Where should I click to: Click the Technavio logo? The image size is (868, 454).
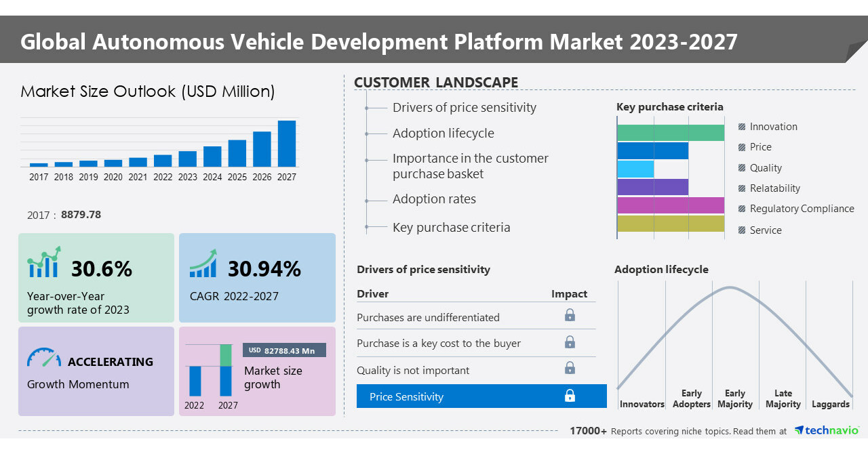click(826, 430)
